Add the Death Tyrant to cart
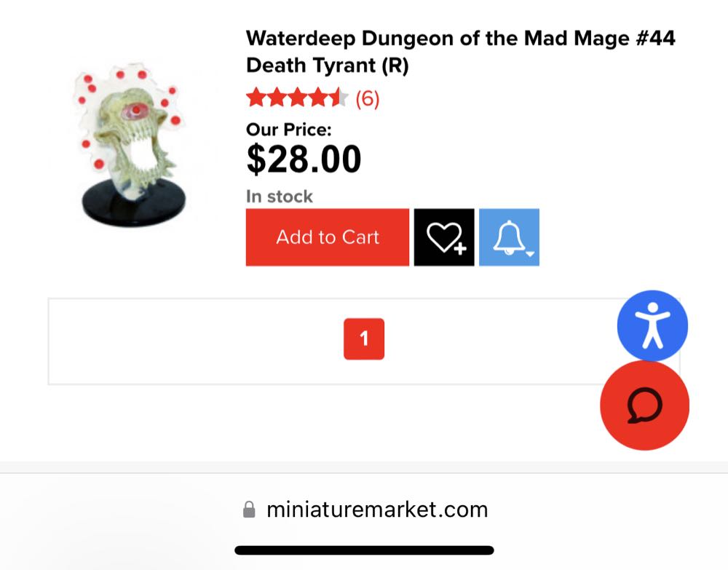The width and height of the screenshot is (728, 570). coord(328,237)
